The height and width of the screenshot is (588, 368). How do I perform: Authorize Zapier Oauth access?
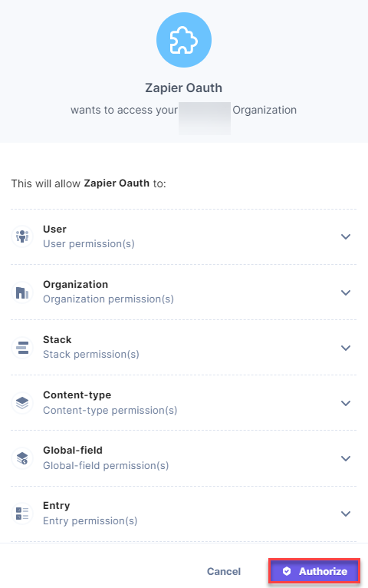point(314,571)
